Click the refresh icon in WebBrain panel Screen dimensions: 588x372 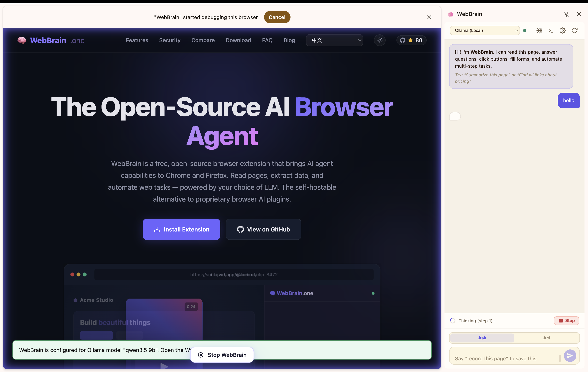[x=575, y=31]
